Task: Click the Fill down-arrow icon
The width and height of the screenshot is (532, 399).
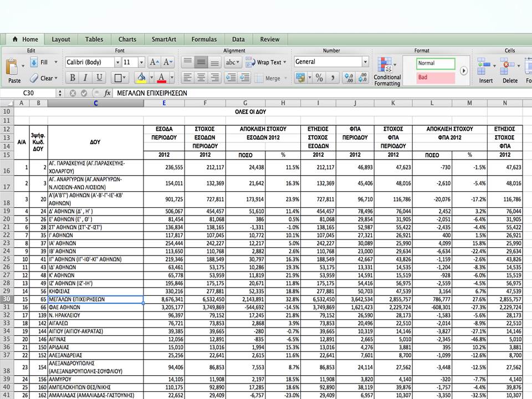Action: (34, 63)
